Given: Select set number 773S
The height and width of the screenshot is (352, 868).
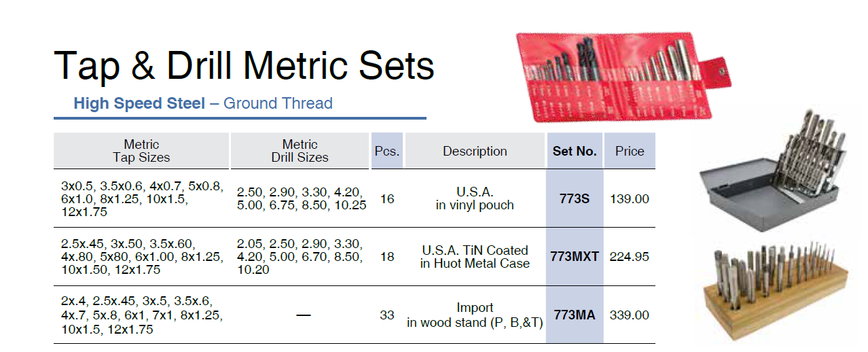Looking at the screenshot, I should pyautogui.click(x=575, y=199).
